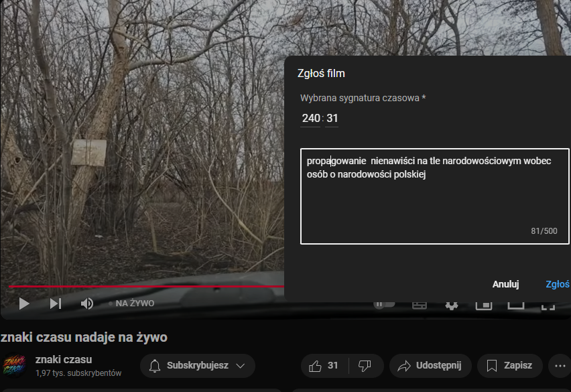Screen dimensions: 571x392
Task: Click the red video progress bar
Action: (134, 287)
